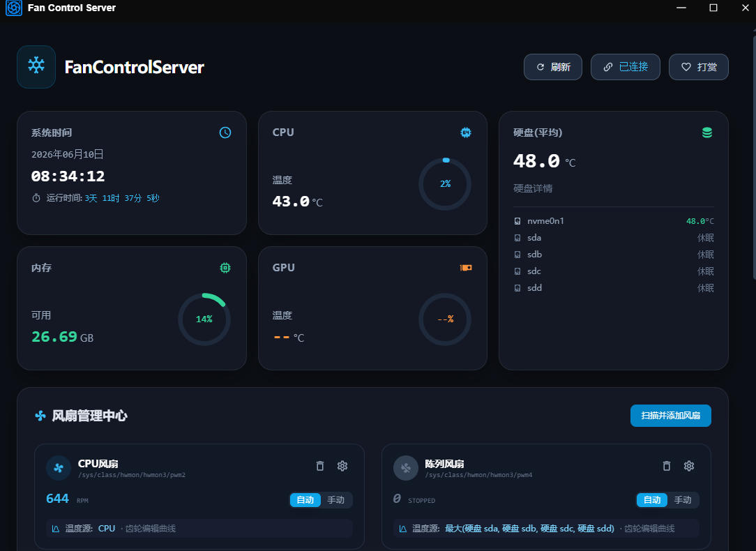Click the 刷新 refresh button
The height and width of the screenshot is (551, 756).
[553, 67]
